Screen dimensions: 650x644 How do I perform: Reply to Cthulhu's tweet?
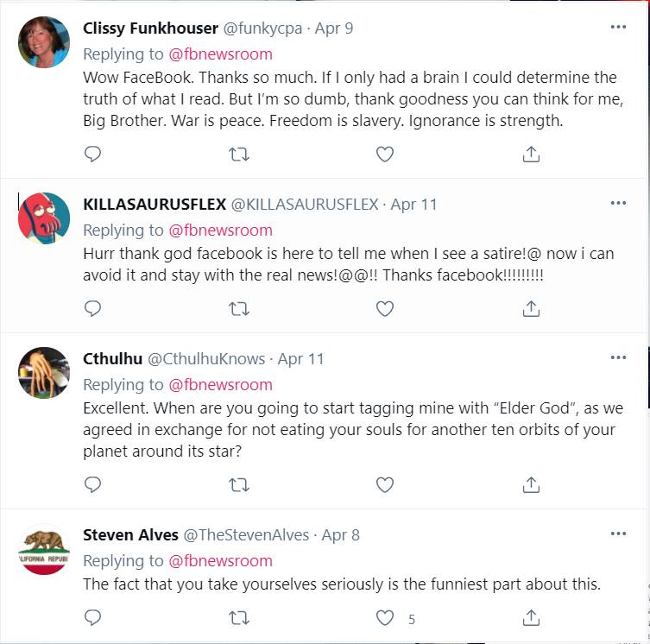tap(93, 484)
